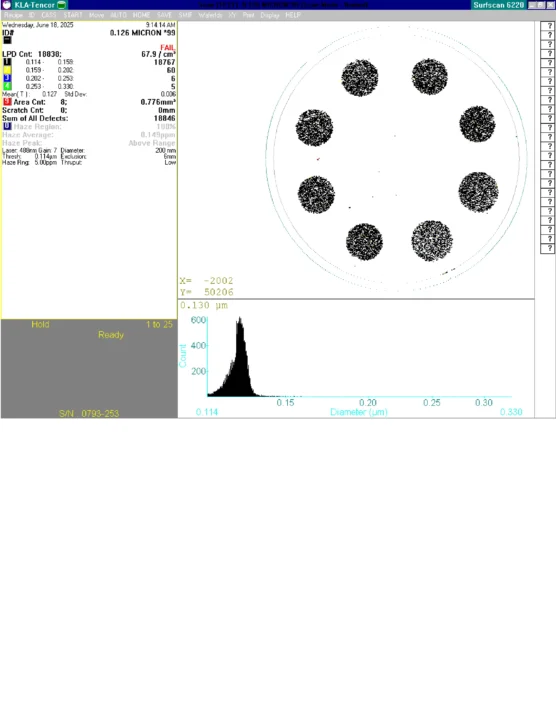Click the time 9:14:14 AM
Viewport: 556px width, 720px height.
click(161, 25)
